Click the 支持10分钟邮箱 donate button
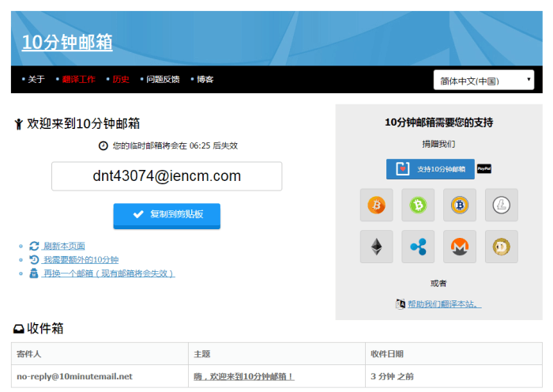Viewport: 553px width, 392px height. pyautogui.click(x=431, y=169)
